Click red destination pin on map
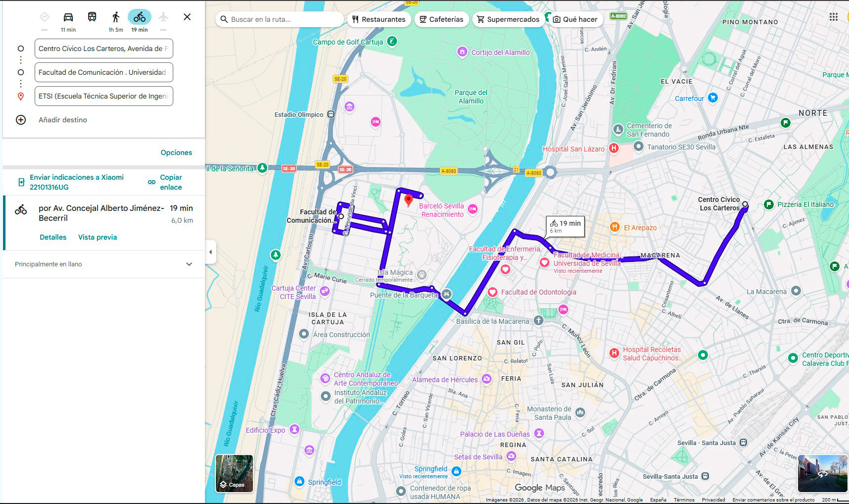This screenshot has width=849, height=504. 408,201
